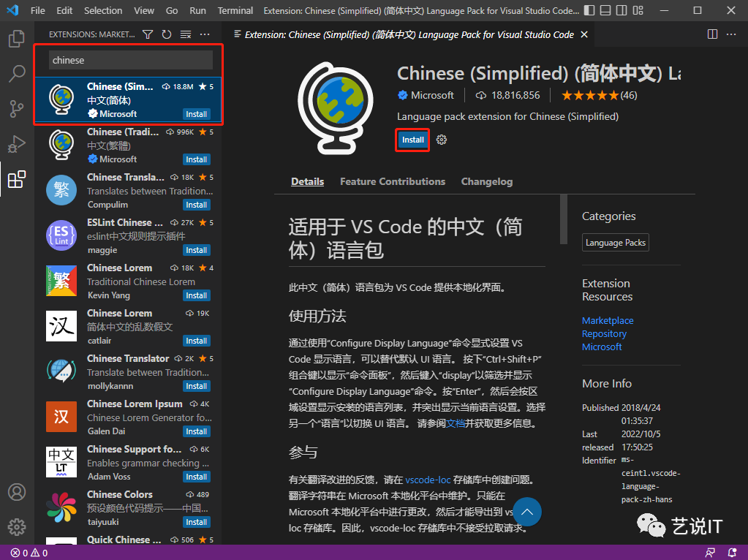Split the editor to the right
The height and width of the screenshot is (560, 748).
coord(711,34)
